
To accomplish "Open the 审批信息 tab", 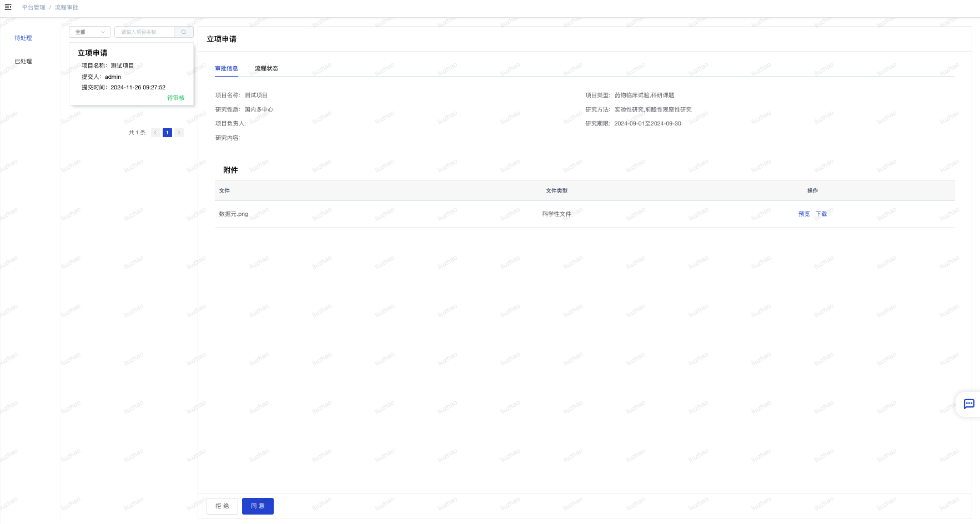I will click(x=227, y=69).
